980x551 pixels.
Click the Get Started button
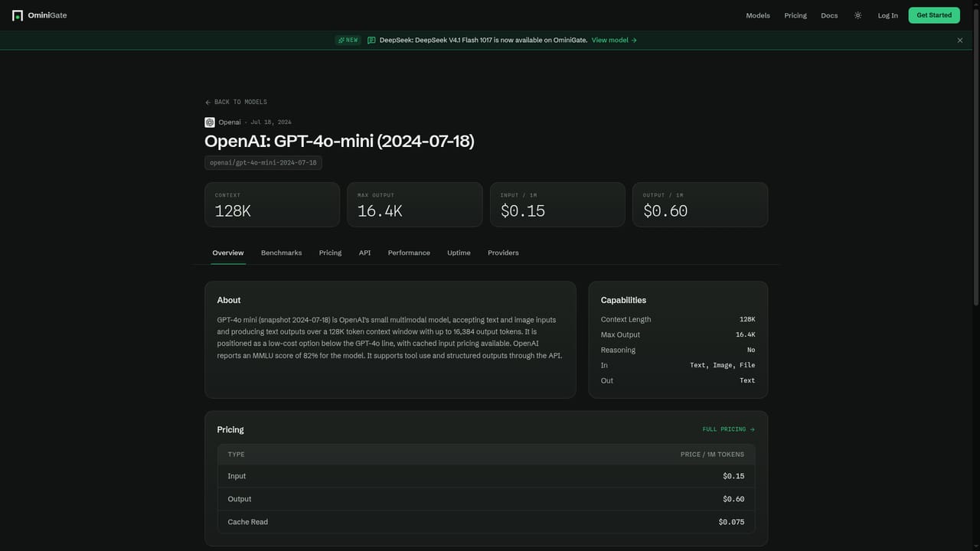click(x=934, y=15)
